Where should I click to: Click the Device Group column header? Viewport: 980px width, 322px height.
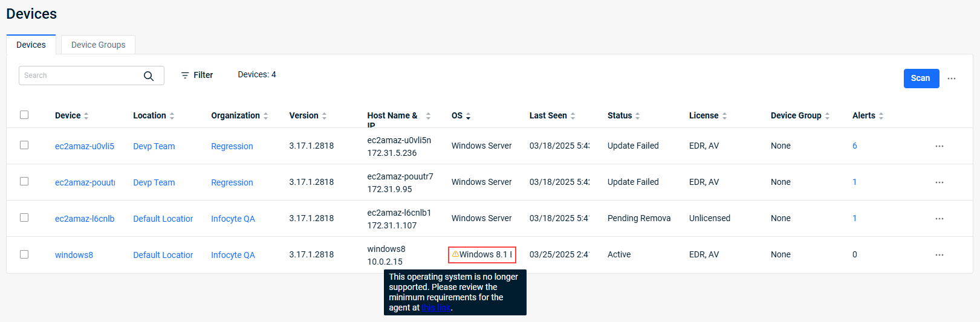coord(796,115)
